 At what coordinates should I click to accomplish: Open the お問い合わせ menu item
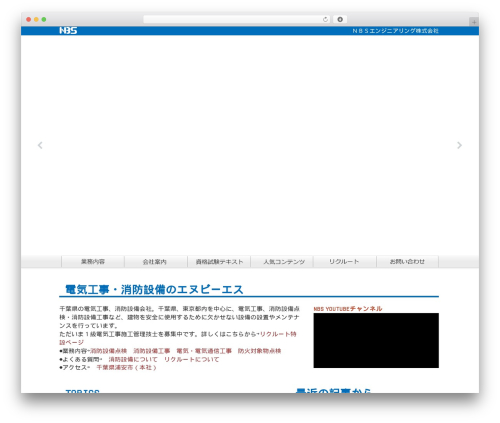[407, 262]
